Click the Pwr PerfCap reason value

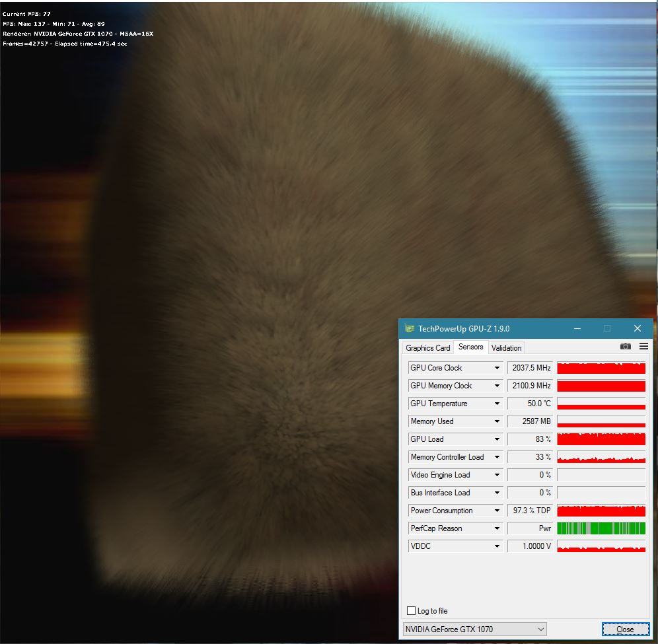tap(530, 528)
